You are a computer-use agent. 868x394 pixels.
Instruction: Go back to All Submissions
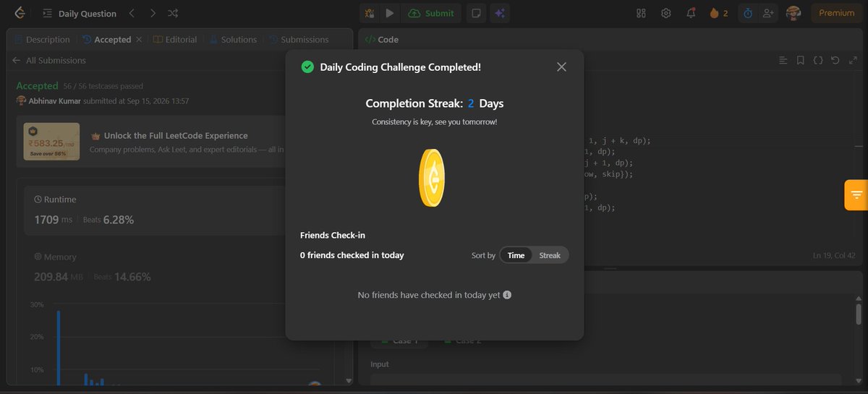(49, 61)
